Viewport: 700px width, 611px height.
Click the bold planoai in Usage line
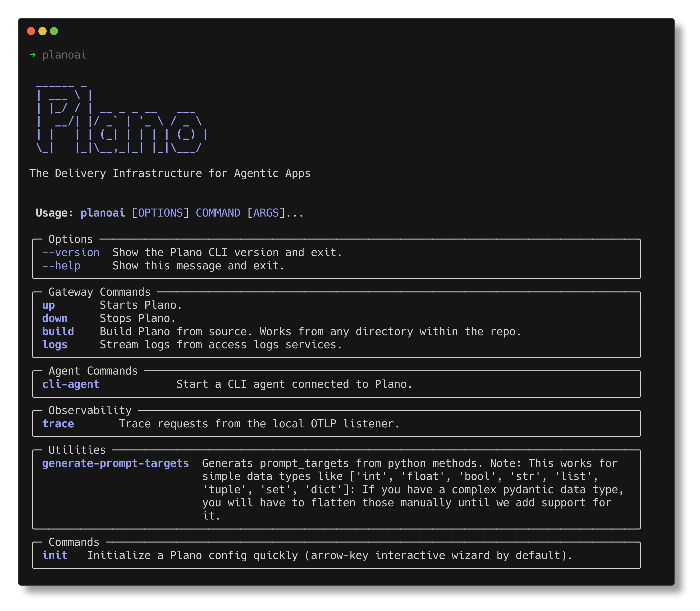[103, 213]
